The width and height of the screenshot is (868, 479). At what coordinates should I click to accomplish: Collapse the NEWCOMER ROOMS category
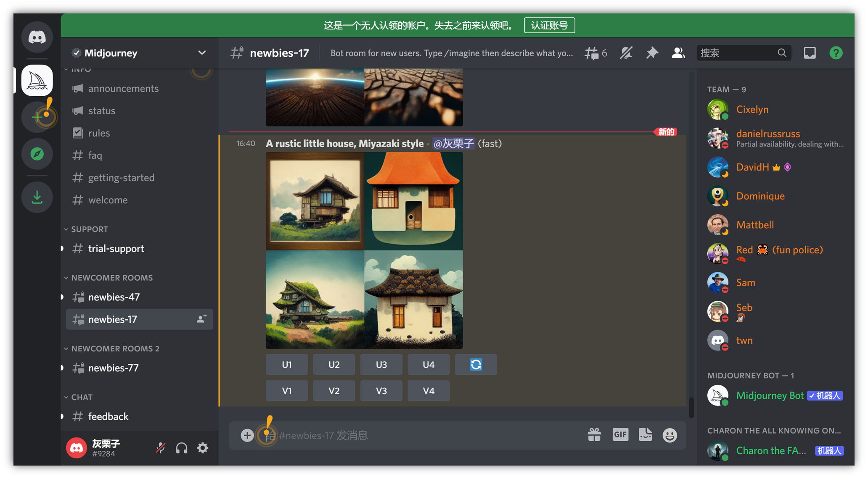coord(111,278)
